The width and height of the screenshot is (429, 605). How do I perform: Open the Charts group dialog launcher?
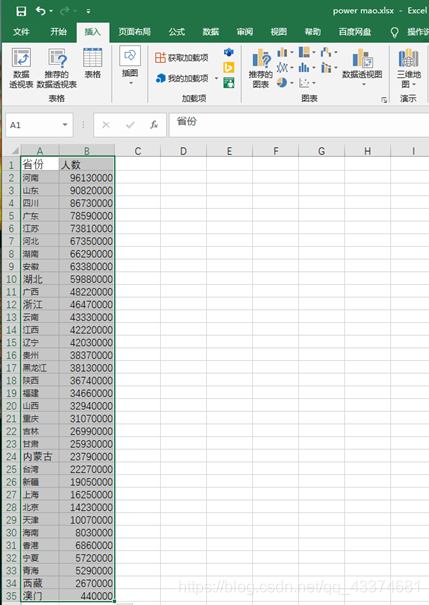384,100
